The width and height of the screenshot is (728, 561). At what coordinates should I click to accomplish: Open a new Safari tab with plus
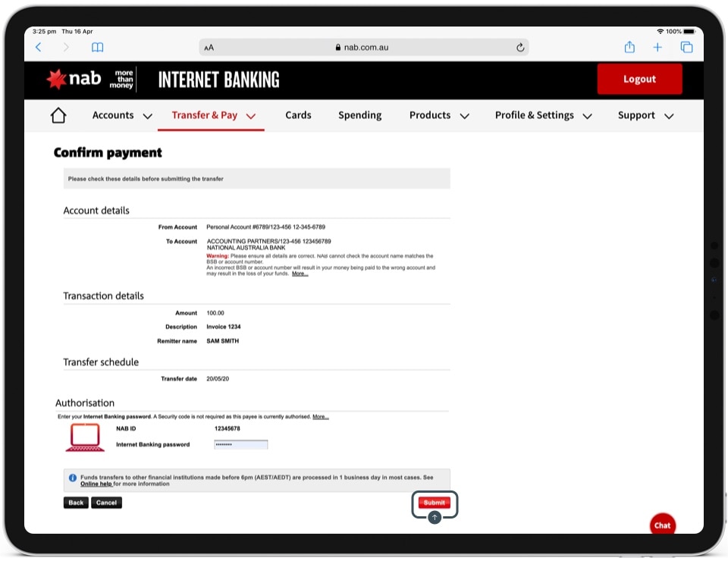tap(657, 47)
